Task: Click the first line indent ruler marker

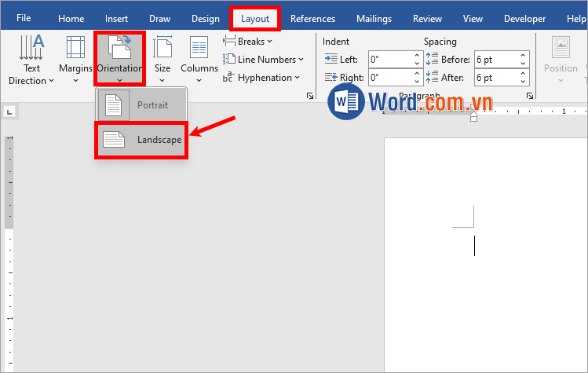Action: tap(473, 112)
